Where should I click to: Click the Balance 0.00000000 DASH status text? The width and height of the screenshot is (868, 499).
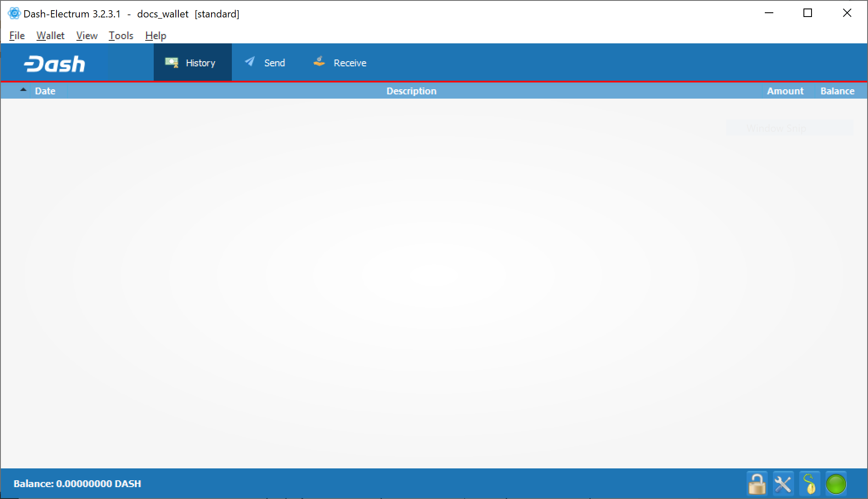coord(77,484)
